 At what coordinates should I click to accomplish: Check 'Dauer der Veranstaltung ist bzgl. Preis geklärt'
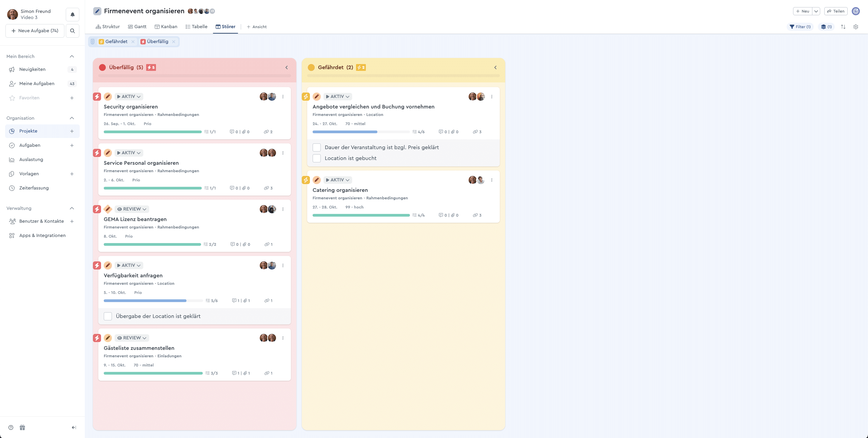(317, 147)
